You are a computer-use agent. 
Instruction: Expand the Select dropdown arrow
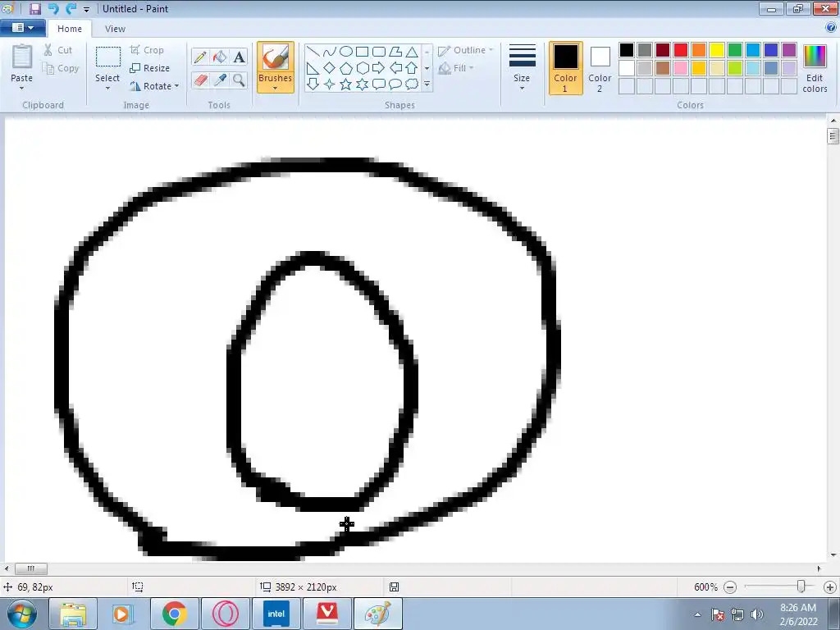click(x=107, y=89)
